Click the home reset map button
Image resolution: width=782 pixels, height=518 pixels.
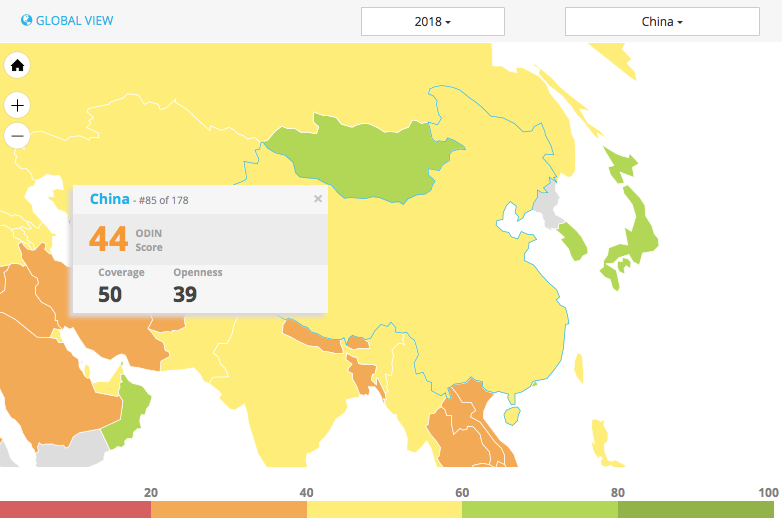pyautogui.click(x=17, y=66)
